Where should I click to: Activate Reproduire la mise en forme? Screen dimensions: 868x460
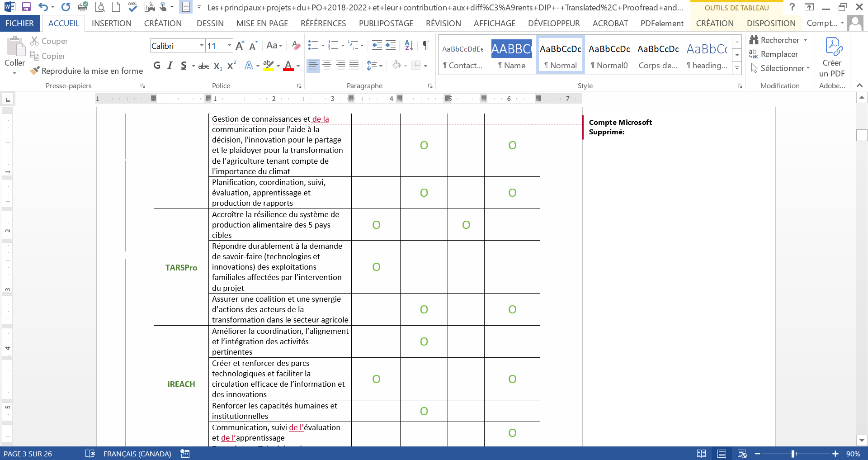pos(86,71)
